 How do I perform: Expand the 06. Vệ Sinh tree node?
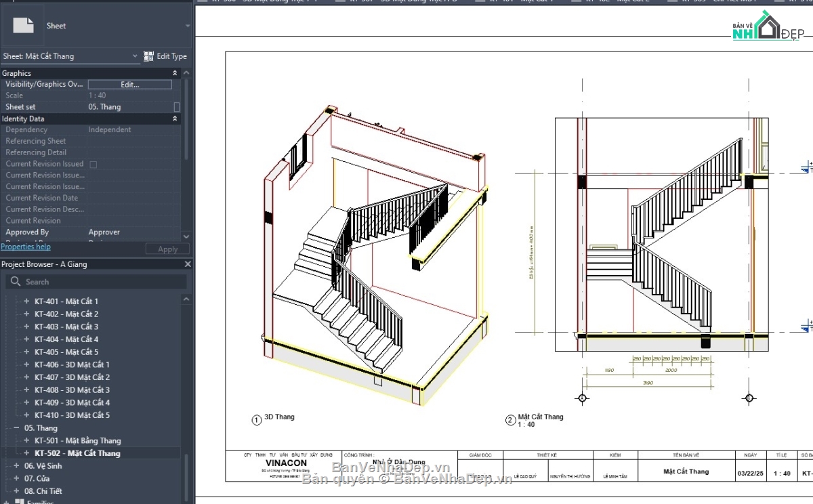[16, 466]
